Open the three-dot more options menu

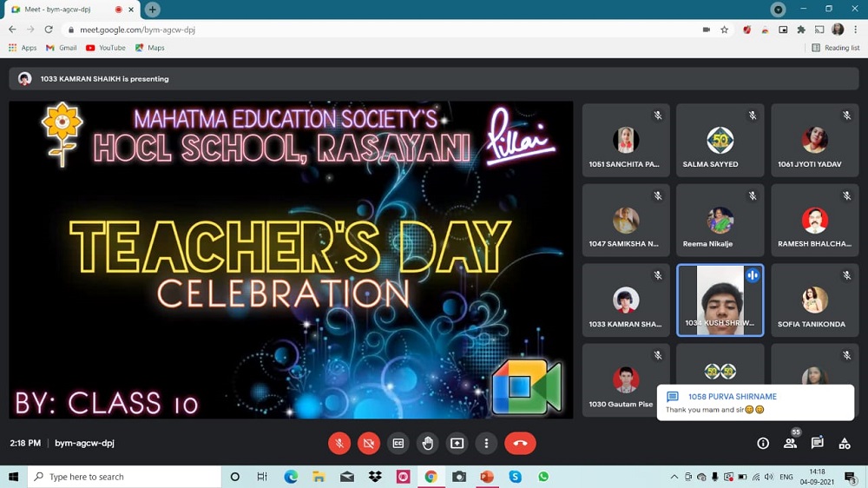[x=487, y=443]
